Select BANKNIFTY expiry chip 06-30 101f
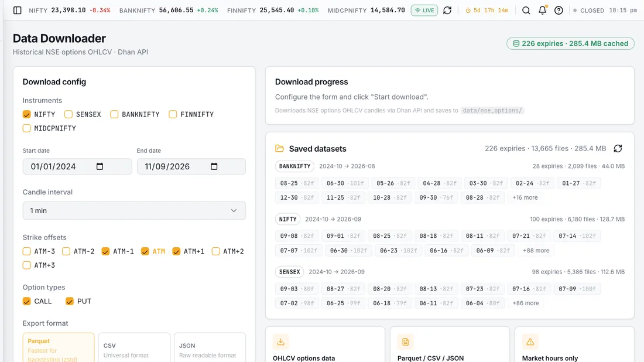The width and height of the screenshot is (644, 362). [x=345, y=183]
